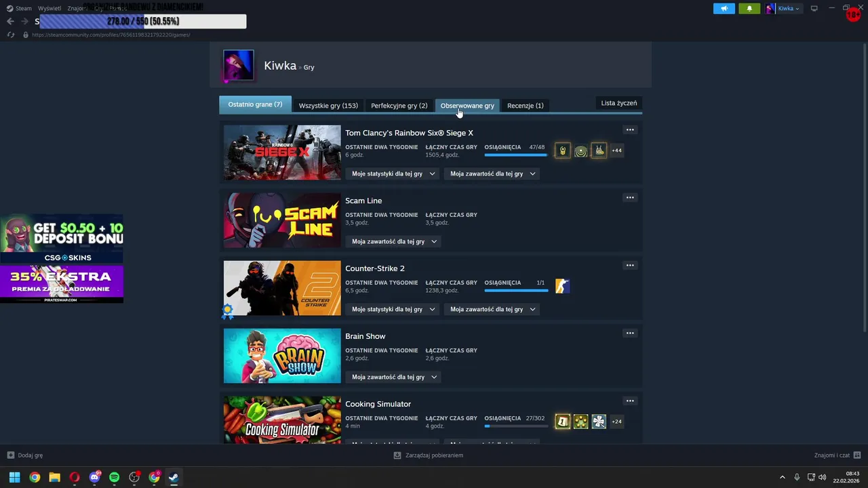Open the Kiwka account dropdown
Viewport: 868px width, 488px height.
pyautogui.click(x=783, y=9)
